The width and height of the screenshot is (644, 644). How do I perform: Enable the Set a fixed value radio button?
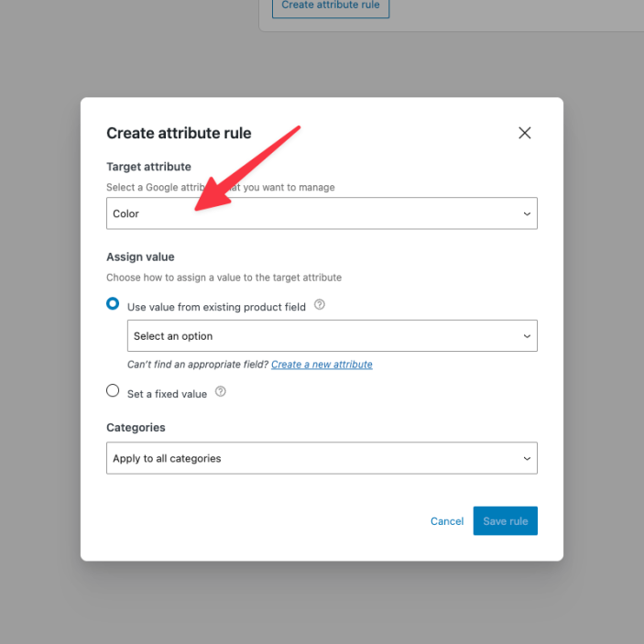coord(113,391)
